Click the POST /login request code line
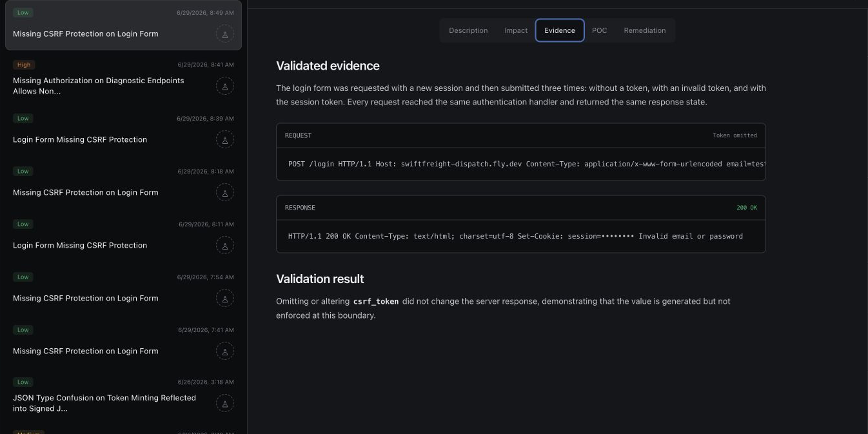Image resolution: width=868 pixels, height=434 pixels. point(526,164)
